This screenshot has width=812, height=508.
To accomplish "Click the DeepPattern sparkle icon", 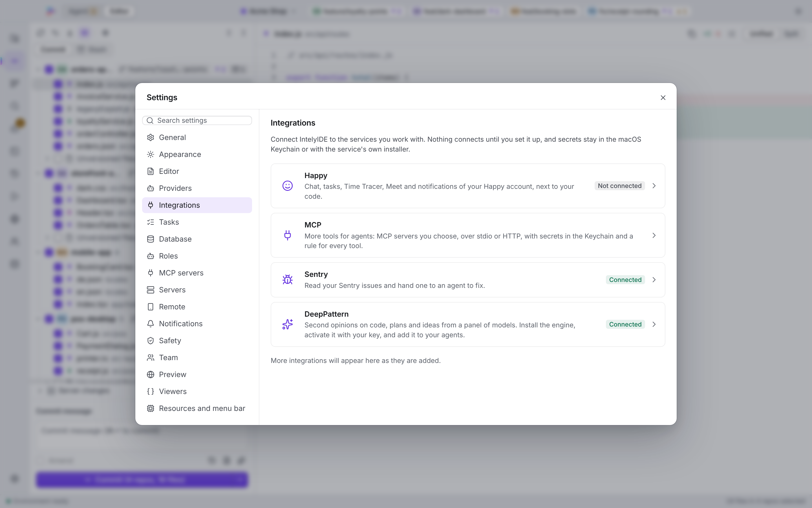I will [x=288, y=324].
